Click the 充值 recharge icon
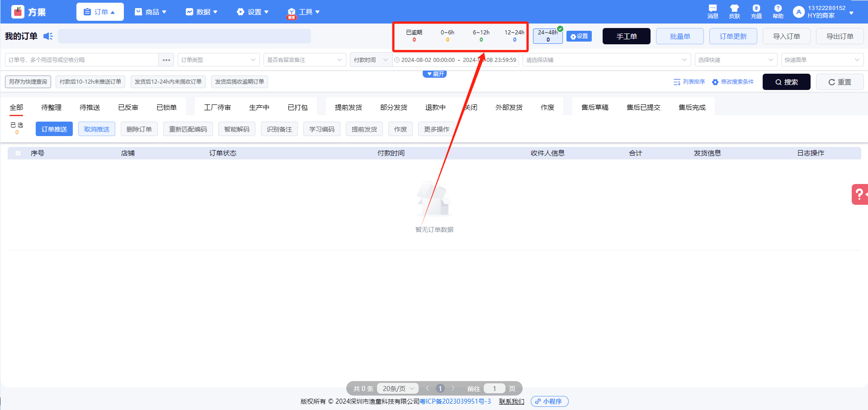 tap(756, 12)
